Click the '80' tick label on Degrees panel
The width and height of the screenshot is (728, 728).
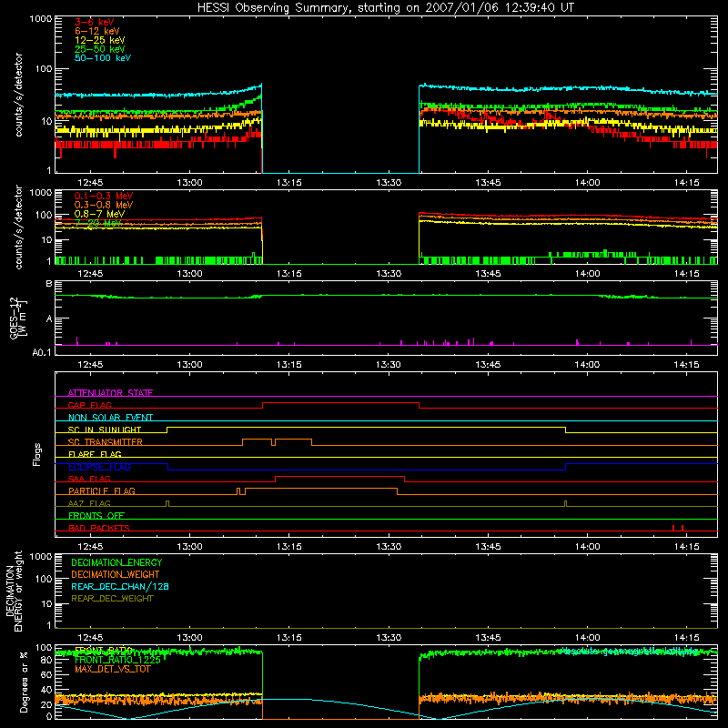click(46, 661)
